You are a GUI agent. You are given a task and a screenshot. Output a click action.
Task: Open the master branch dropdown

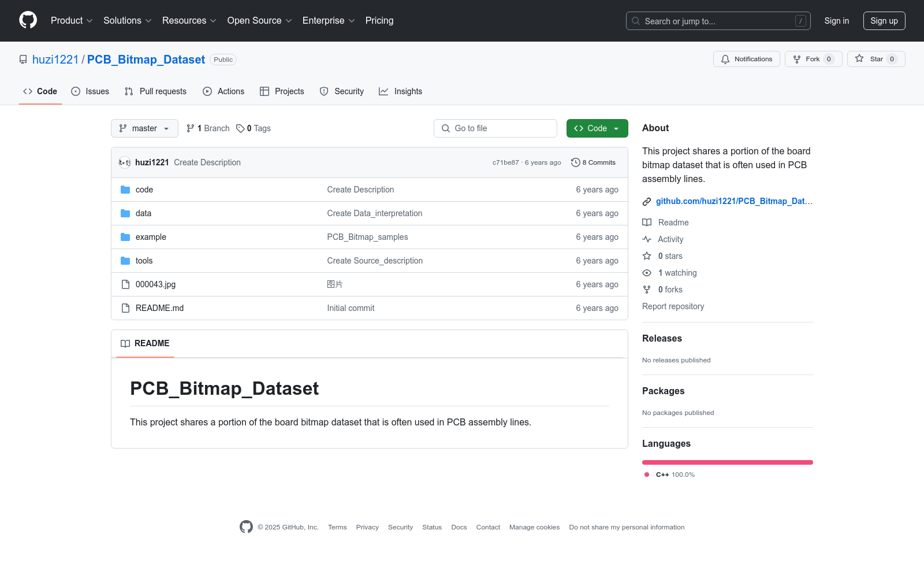pyautogui.click(x=144, y=128)
